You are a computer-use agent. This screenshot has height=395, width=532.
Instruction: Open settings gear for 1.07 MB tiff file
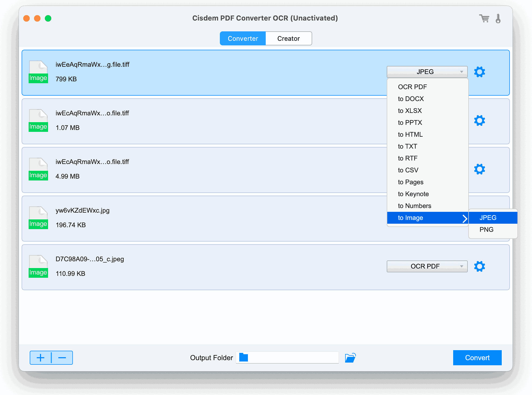pyautogui.click(x=480, y=120)
